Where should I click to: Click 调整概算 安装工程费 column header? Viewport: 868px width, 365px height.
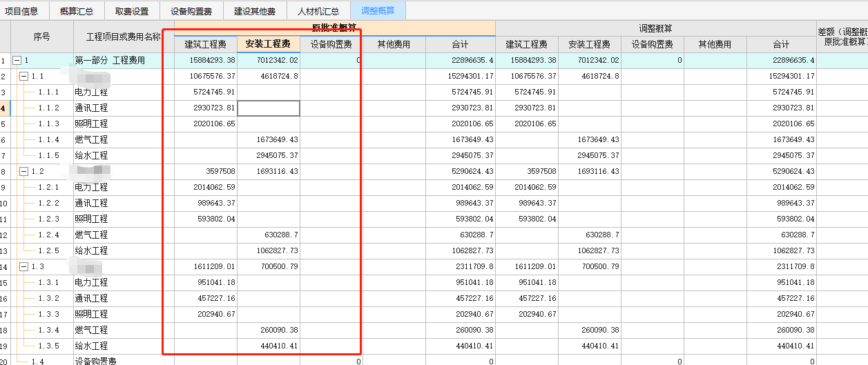click(590, 44)
